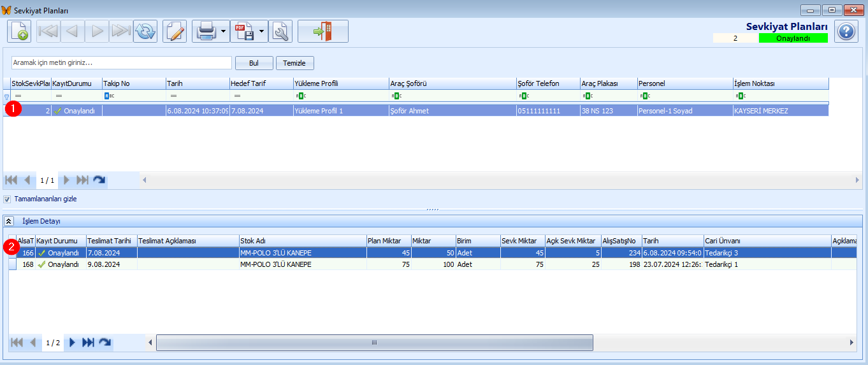Sort by İşlem Noktası column header
The width and height of the screenshot is (868, 365).
tap(781, 83)
